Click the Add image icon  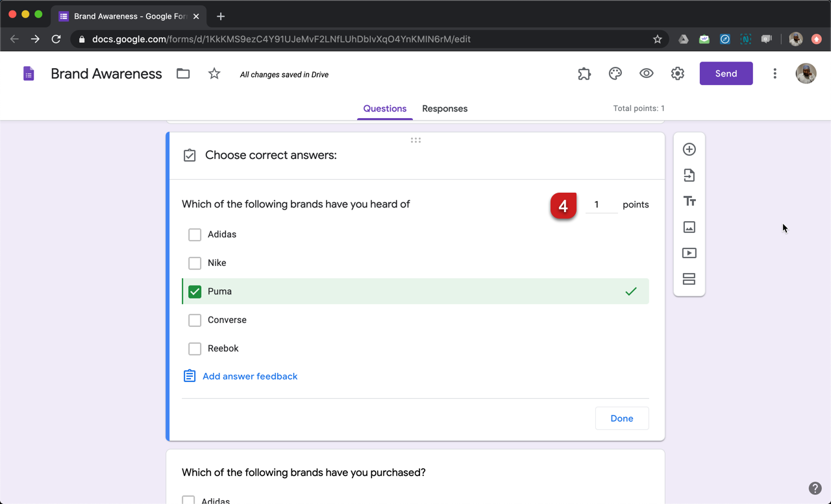click(x=689, y=227)
